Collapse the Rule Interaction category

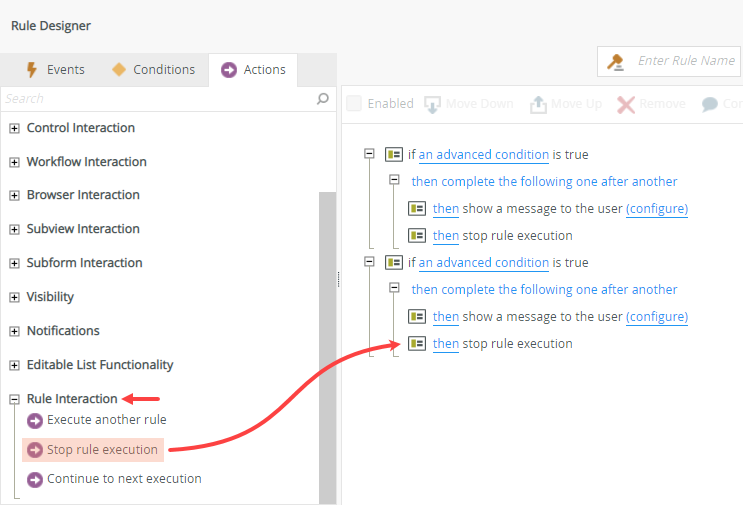pos(14,400)
